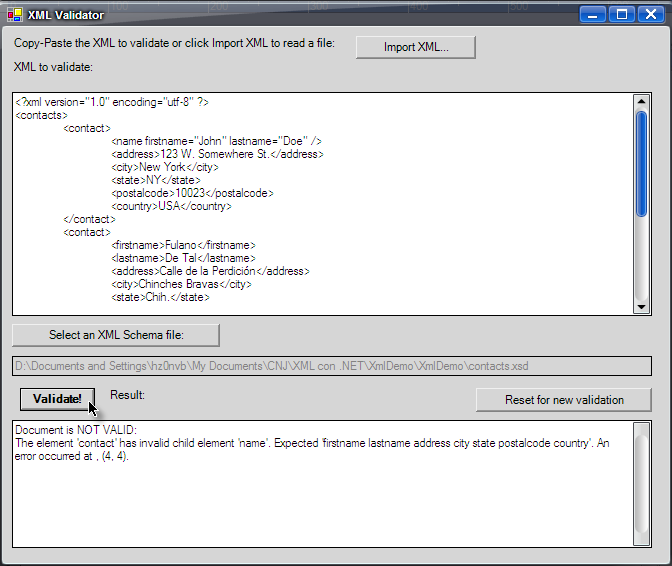Screen dimensions: 672x566
Task: Click the '</contact>' closing tag line
Action: click(89, 219)
